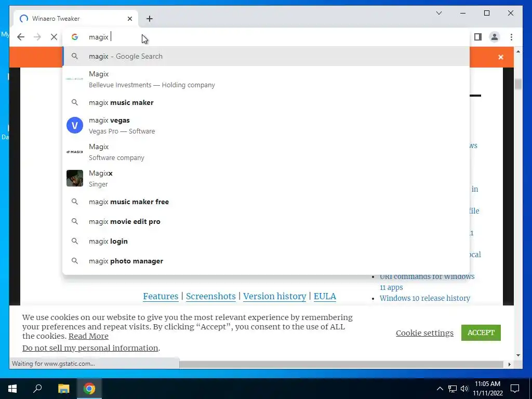Open Chrome's three-dot menu
Screen dimensions: 532x399
511,37
